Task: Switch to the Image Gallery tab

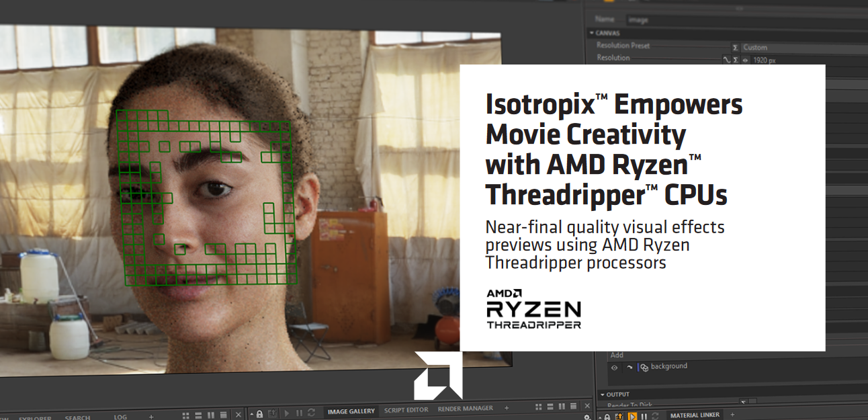Action: [x=351, y=410]
